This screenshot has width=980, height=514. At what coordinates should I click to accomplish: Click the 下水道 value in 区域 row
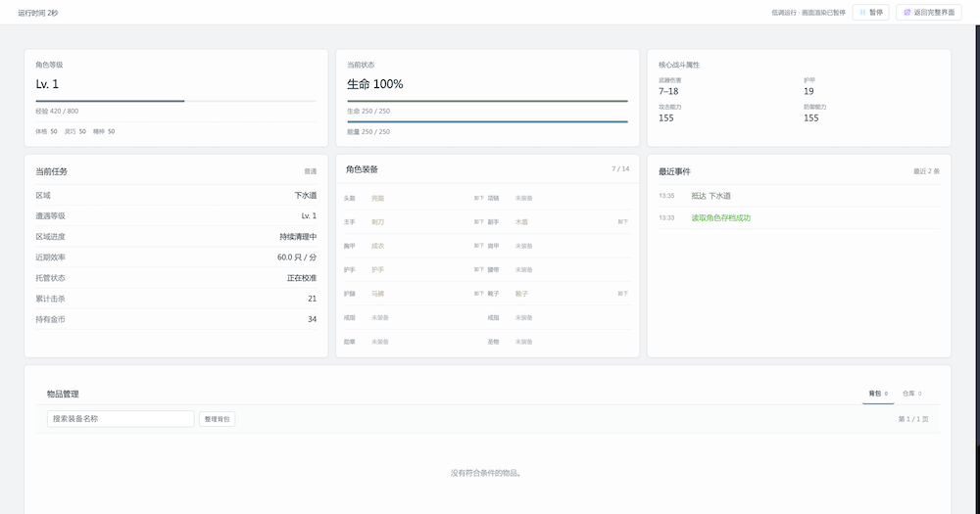[x=306, y=196]
